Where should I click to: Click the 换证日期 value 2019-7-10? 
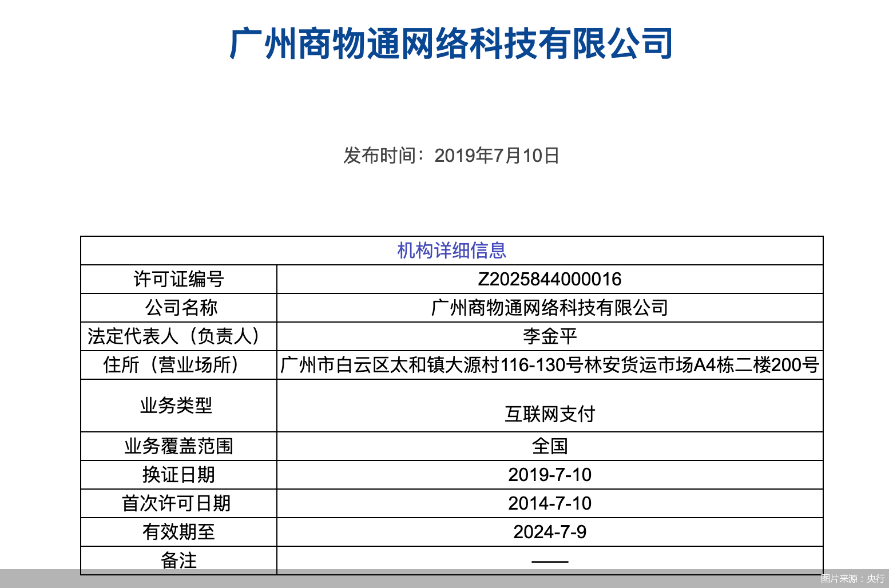click(x=549, y=475)
